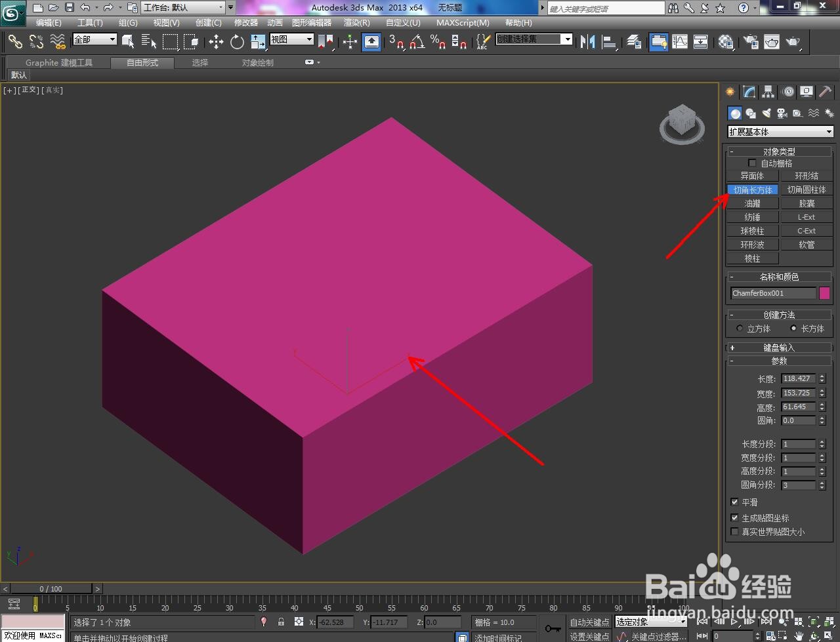Switch to the Modify command panel
Image resolution: width=840 pixels, height=642 pixels.
(749, 92)
